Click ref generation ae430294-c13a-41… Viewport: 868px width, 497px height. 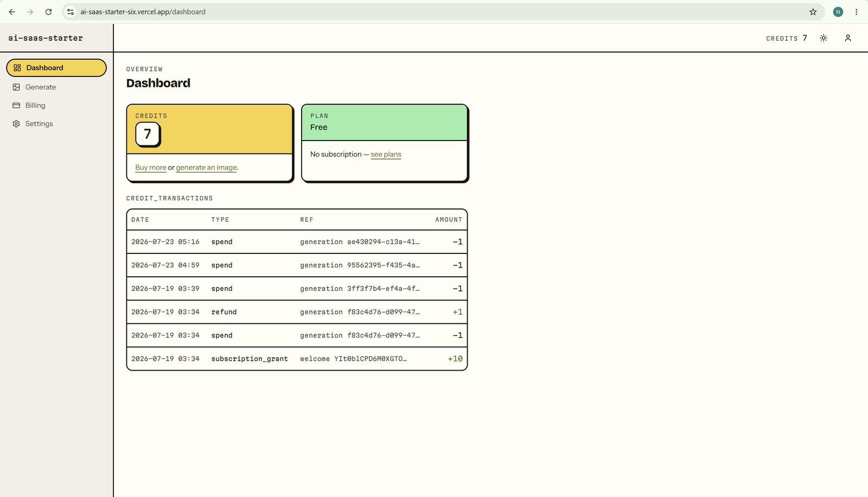pyautogui.click(x=360, y=242)
